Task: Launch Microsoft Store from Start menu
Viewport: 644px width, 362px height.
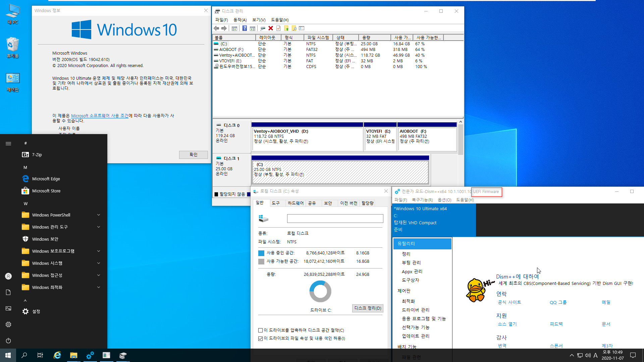Action: 41,191
